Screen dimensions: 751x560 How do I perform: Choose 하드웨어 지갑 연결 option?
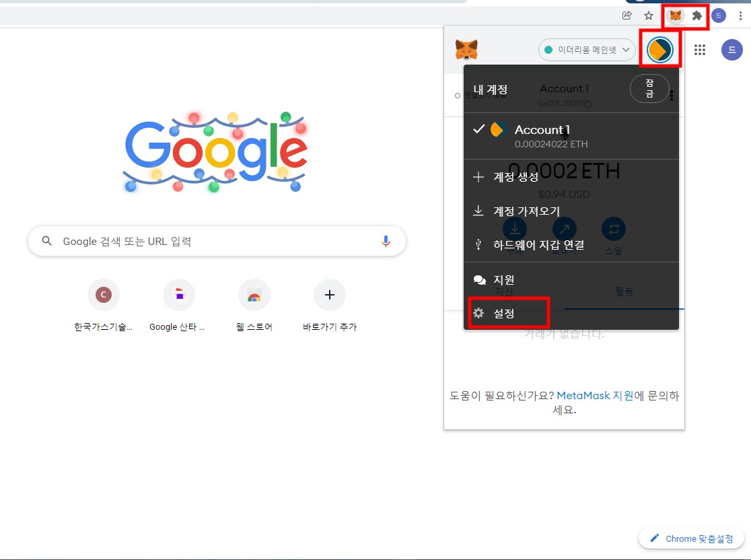571,245
